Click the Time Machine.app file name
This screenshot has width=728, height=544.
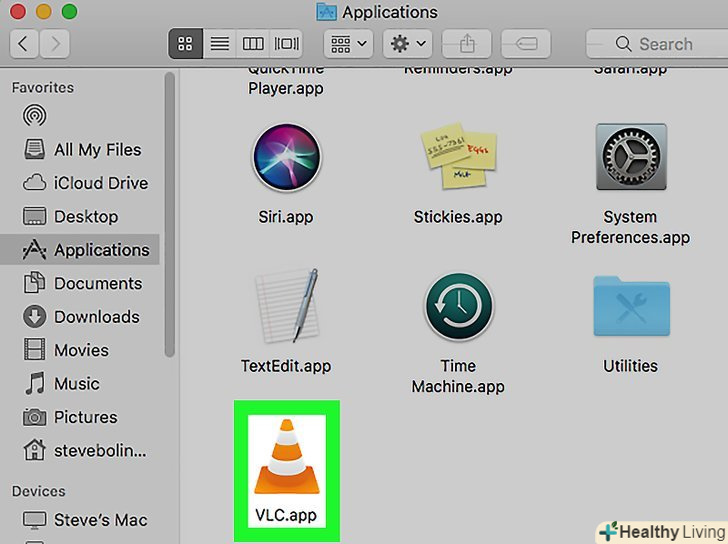point(458,376)
